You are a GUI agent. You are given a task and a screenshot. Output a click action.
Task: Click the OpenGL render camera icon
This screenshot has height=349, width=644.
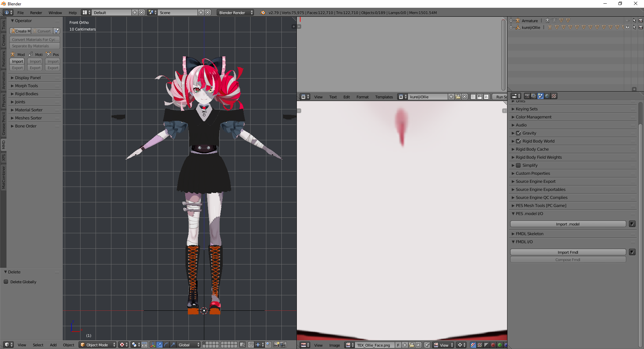tap(276, 345)
